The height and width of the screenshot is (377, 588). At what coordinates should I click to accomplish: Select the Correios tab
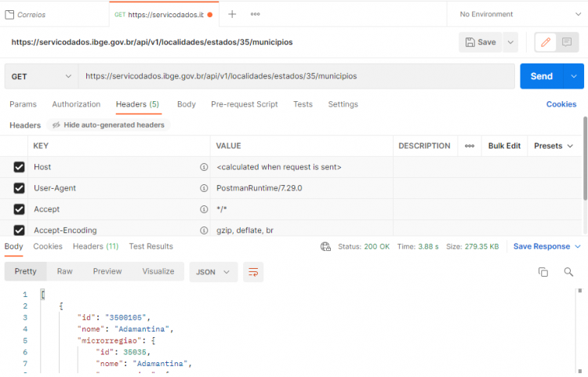[x=55, y=15]
